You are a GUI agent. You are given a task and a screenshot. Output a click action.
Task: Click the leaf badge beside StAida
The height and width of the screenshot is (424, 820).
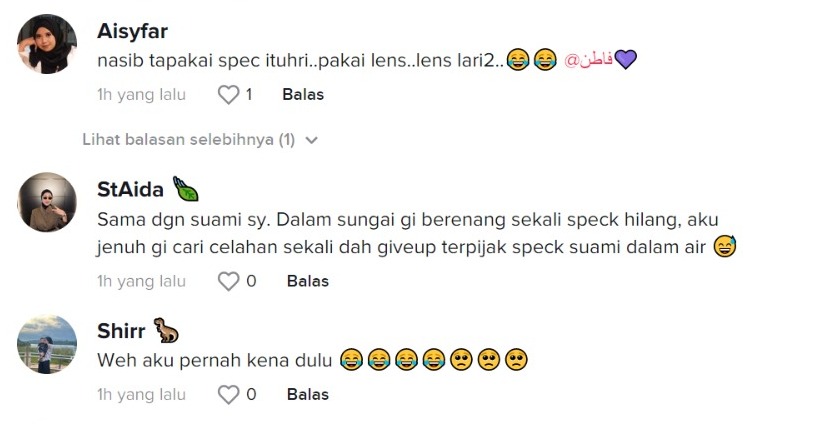[x=186, y=189]
